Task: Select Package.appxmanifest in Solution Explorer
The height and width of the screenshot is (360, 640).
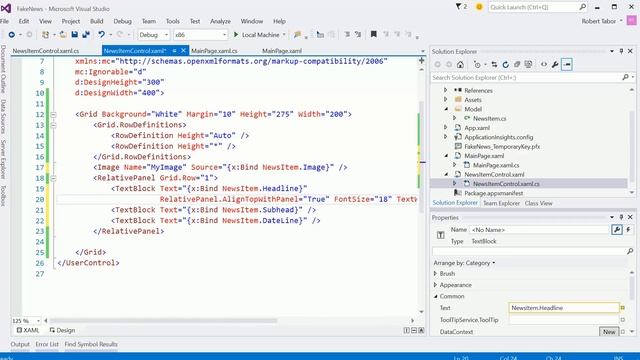Action: (x=493, y=193)
